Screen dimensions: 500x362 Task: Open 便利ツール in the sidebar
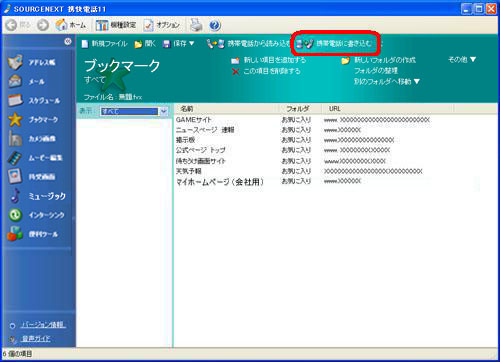[33, 234]
